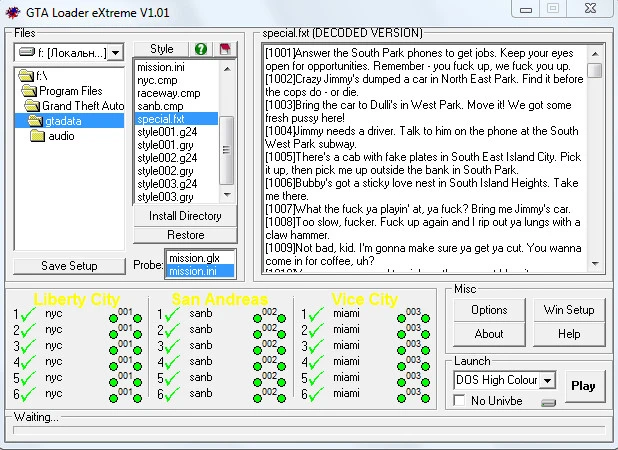Screen dimensions: 618x450
Task: Open the Program Files folder
Action: click(62, 91)
